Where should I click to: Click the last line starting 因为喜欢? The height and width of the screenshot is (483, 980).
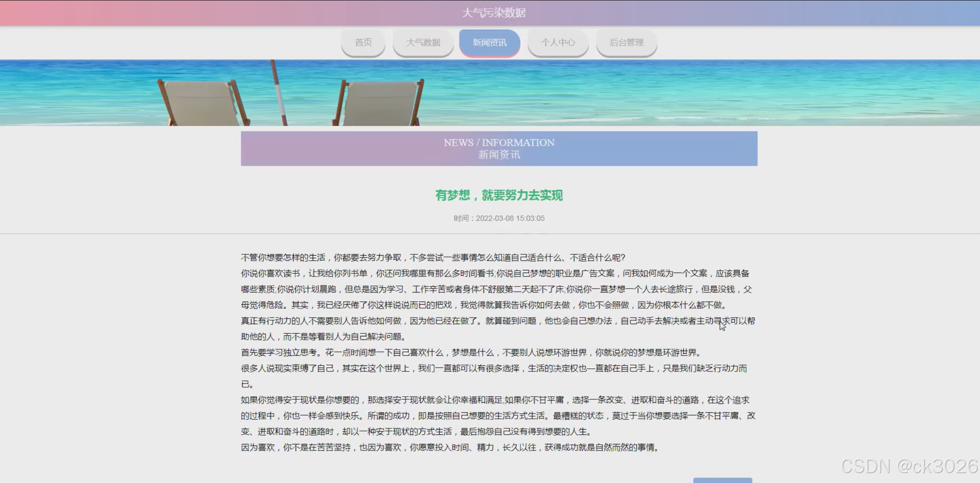point(449,447)
